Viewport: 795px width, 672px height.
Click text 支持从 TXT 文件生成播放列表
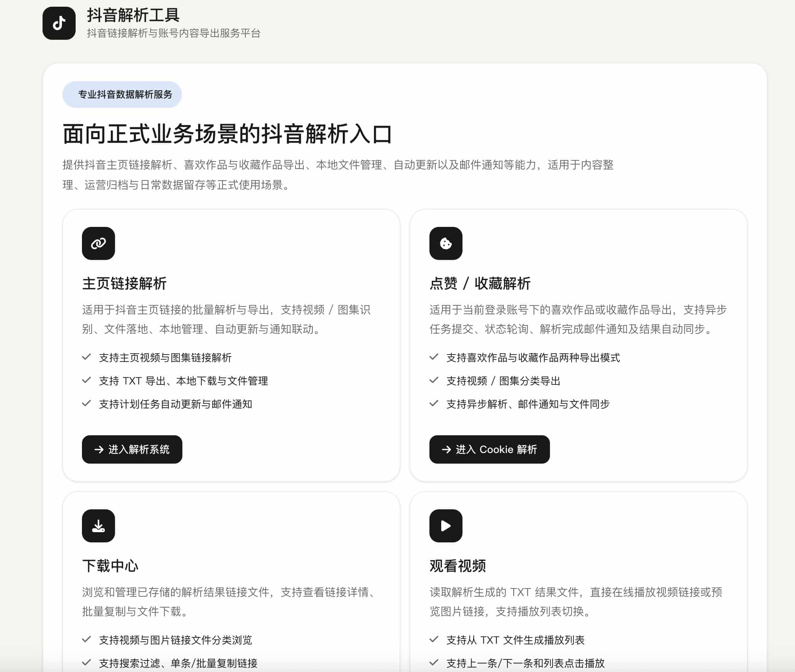point(515,640)
